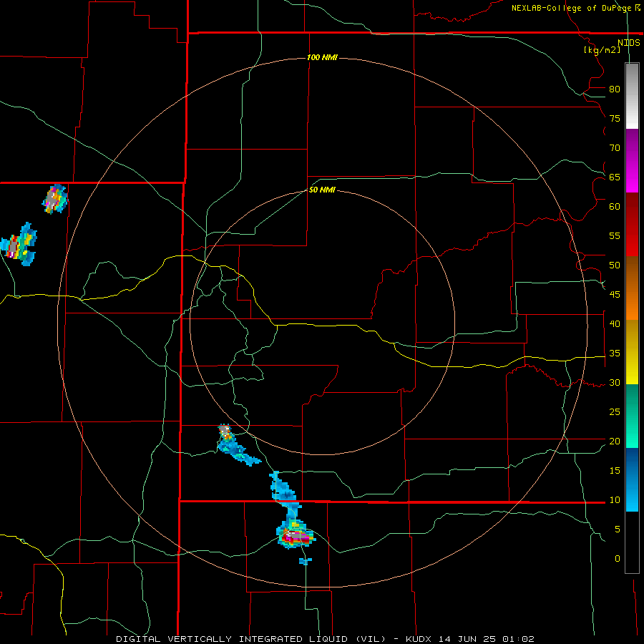Viewport: 644px width, 644px height.
Task: Click the Digital Vertically Integrated Liquid title caption
Action: pos(326,639)
